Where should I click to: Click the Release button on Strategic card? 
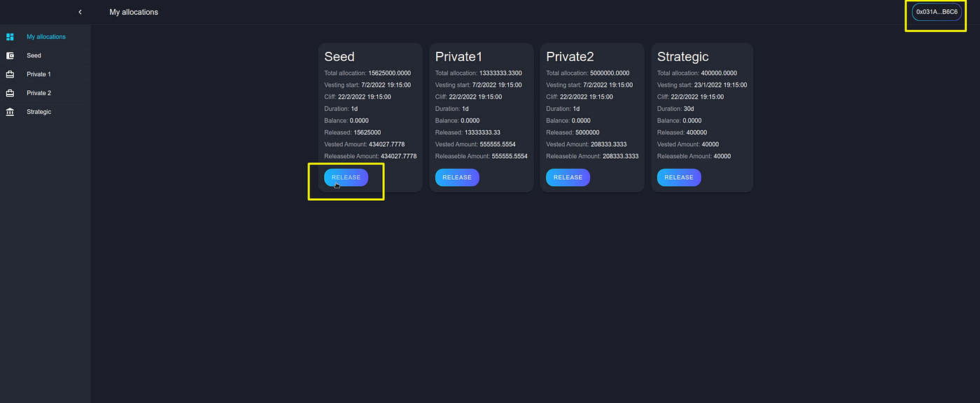(679, 177)
